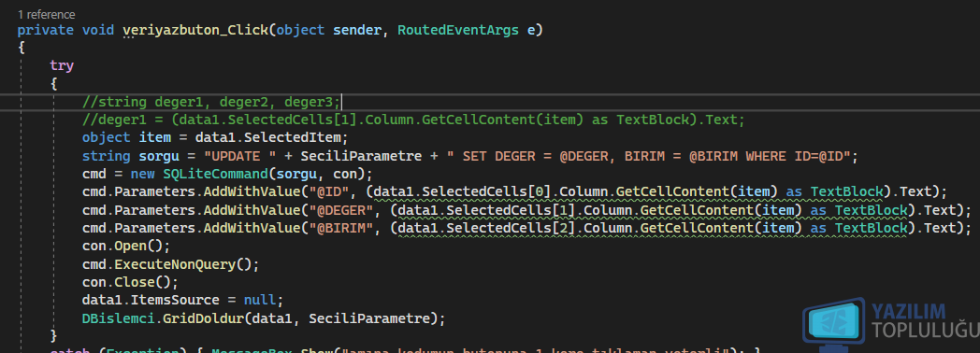The width and height of the screenshot is (980, 353).
Task: Click the GridDoldur method name
Action: (203, 318)
